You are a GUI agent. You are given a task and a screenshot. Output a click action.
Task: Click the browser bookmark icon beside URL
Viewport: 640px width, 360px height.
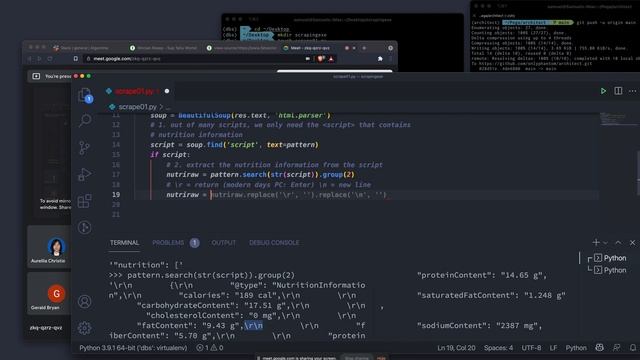(x=76, y=59)
